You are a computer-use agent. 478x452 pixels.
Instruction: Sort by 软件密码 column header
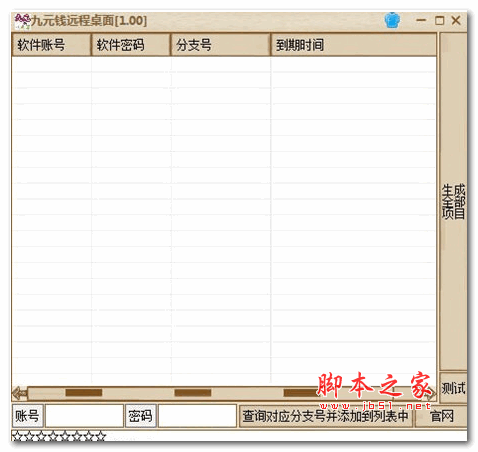(x=130, y=45)
